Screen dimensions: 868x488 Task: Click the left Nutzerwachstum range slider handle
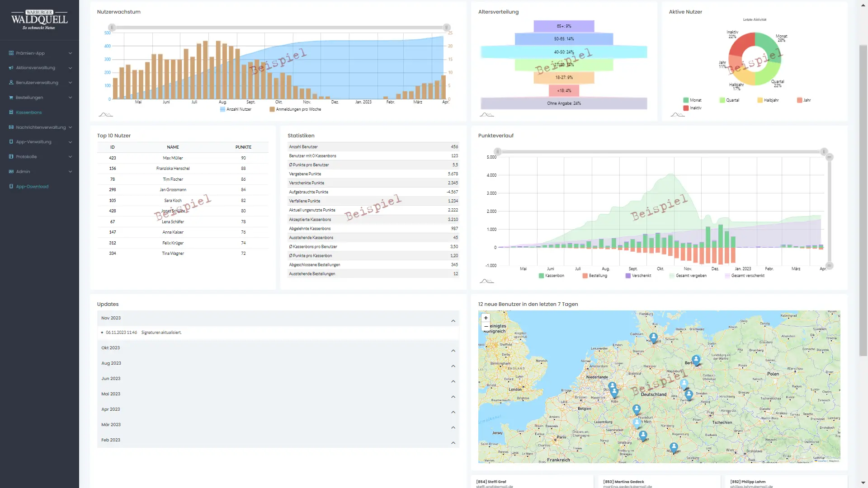pyautogui.click(x=112, y=28)
